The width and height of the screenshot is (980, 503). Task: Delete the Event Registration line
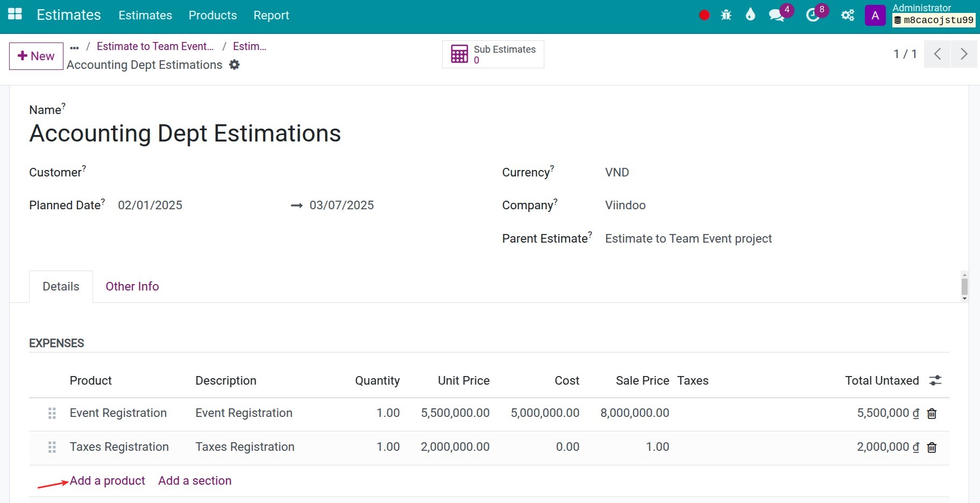point(932,413)
